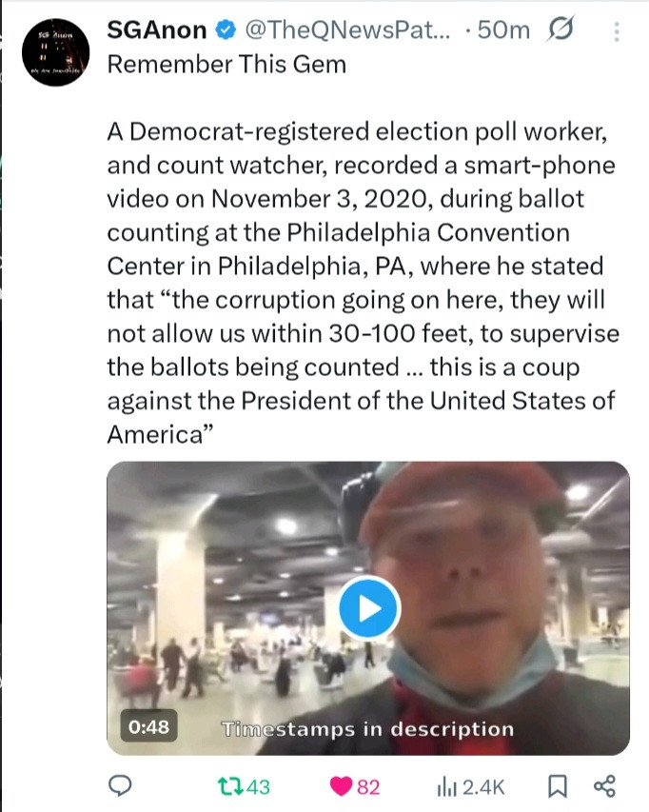Click the 0:48 video duration badge
649x812 pixels.
[x=147, y=728]
